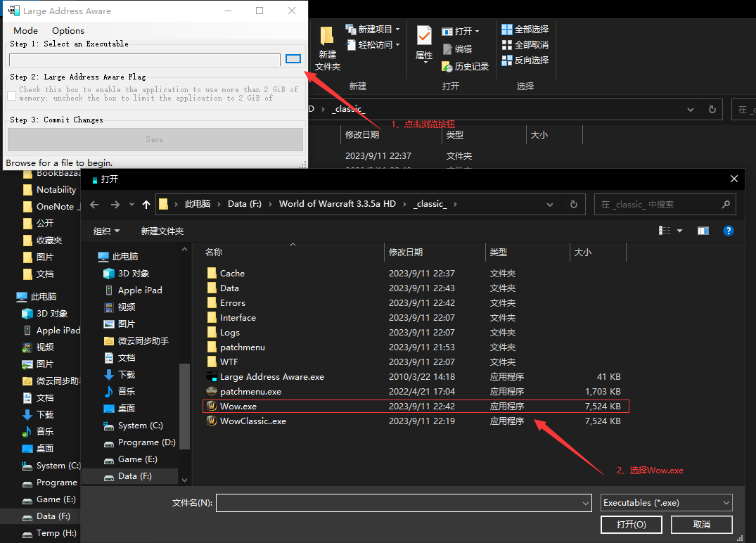
Task: Go back using the dialog back arrow
Action: (x=94, y=205)
